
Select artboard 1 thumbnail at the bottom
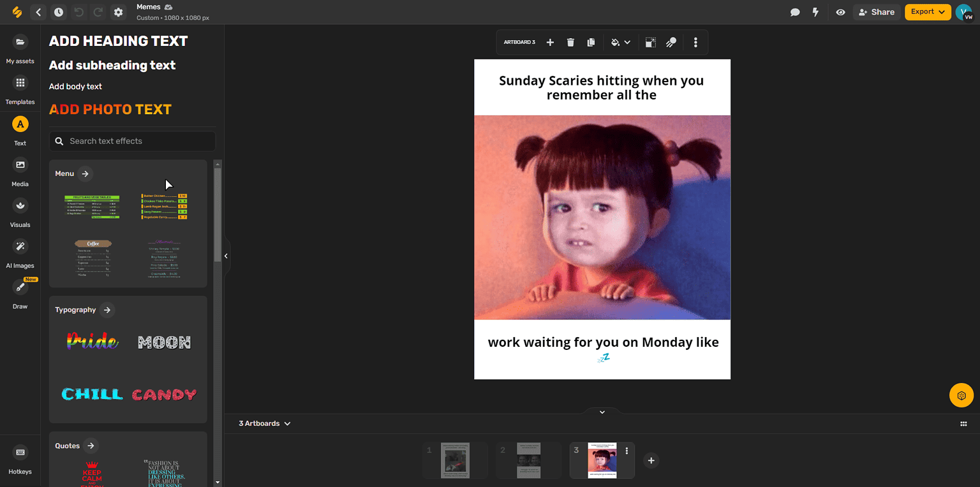click(454, 460)
